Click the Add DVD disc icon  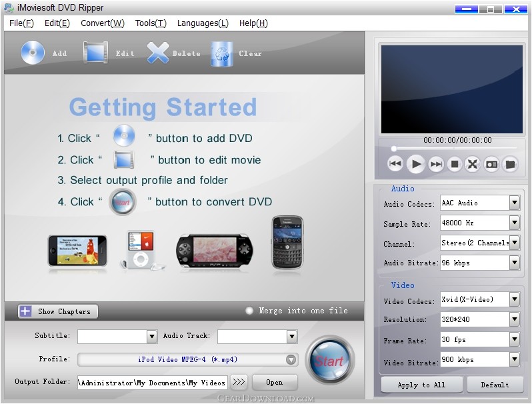[x=33, y=53]
